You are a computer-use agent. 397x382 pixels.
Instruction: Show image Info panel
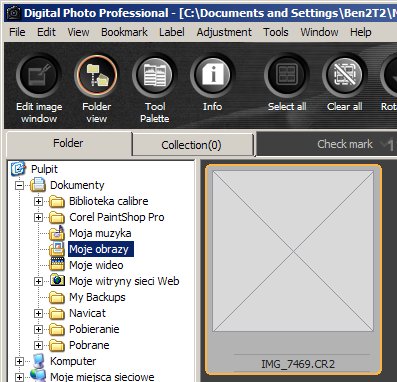tap(212, 76)
